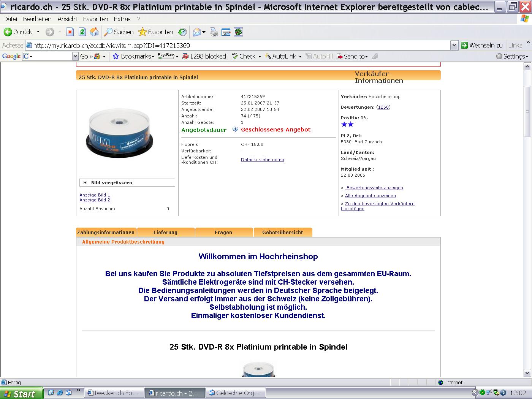
Task: Open the Suchen search panel
Action: 119,32
